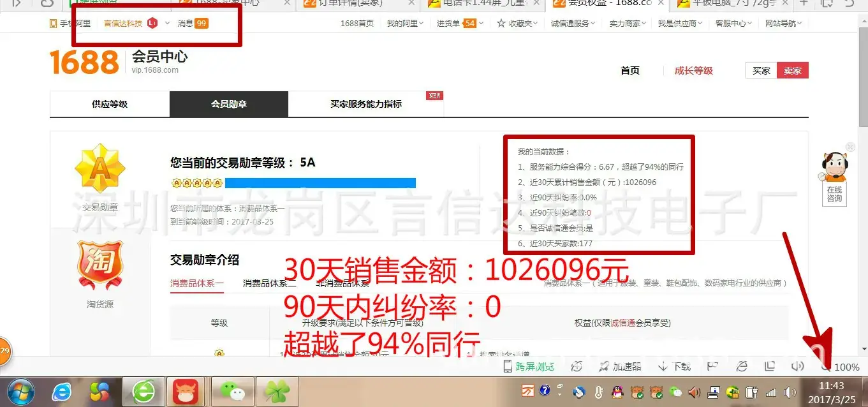The height and width of the screenshot is (407, 868).
Task: Select the 消费品体系一 sub-tab
Action: 196,283
